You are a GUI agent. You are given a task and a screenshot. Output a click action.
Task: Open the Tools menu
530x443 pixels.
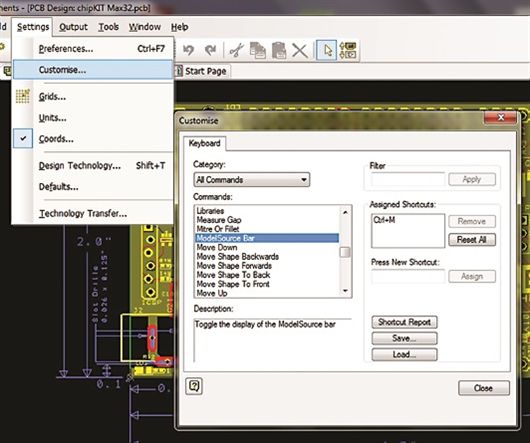tap(108, 27)
